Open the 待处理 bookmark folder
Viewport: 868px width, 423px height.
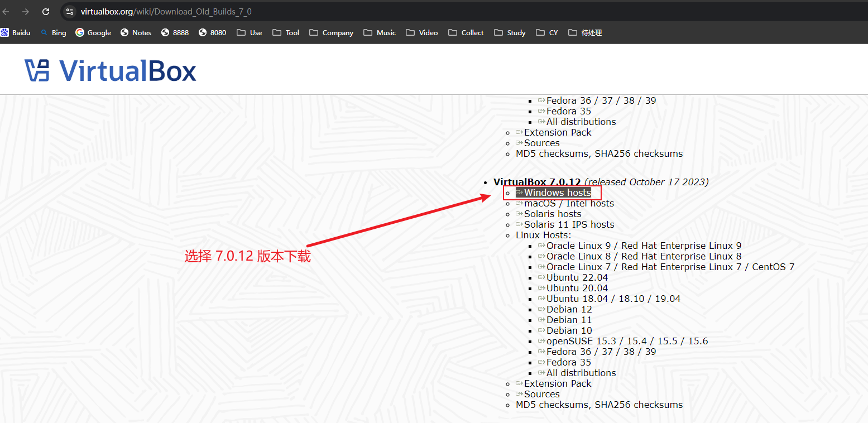[x=585, y=32]
